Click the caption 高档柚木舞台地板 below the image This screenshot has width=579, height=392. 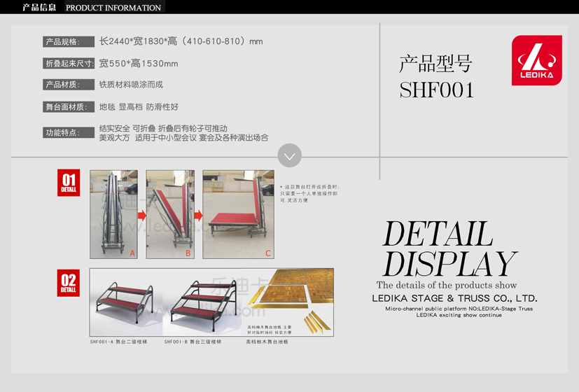coord(267,342)
